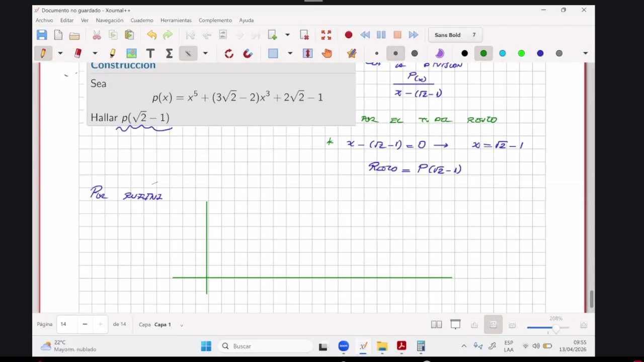Image resolution: width=644 pixels, height=362 pixels.
Task: Set medium pen thickness
Action: point(395,53)
